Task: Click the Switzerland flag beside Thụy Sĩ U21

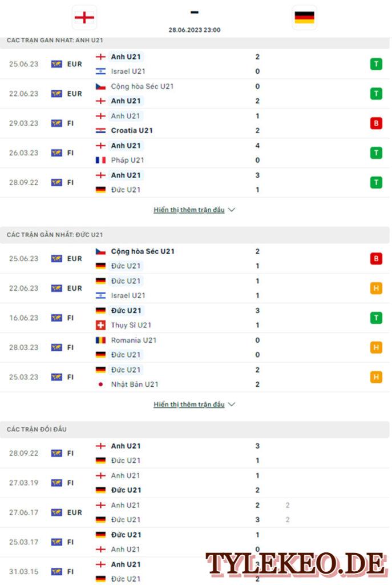Action: tap(100, 325)
